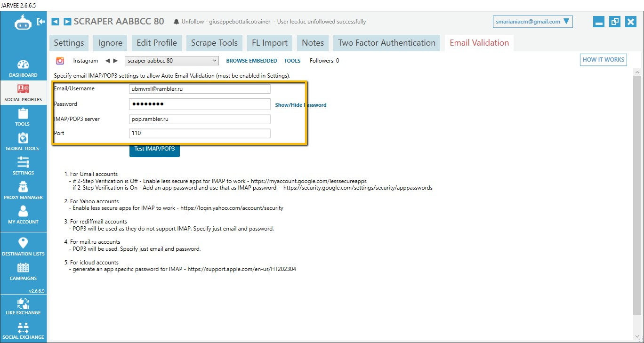The image size is (644, 343).
Task: Click the vertical scrollbar thumb
Action: point(637,195)
